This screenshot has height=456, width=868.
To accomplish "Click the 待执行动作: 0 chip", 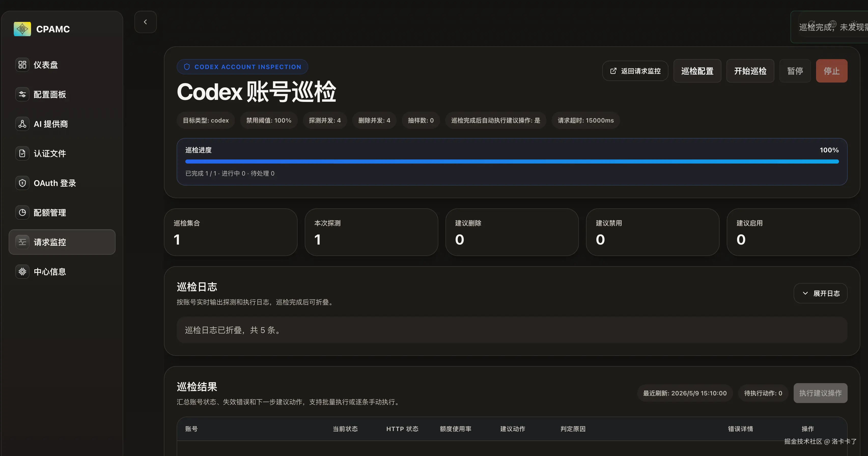I will [763, 393].
